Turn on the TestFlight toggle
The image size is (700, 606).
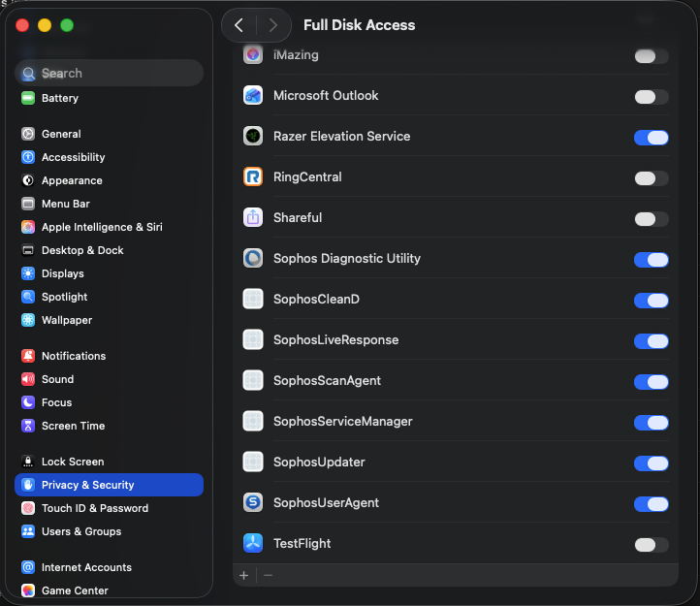tap(651, 545)
